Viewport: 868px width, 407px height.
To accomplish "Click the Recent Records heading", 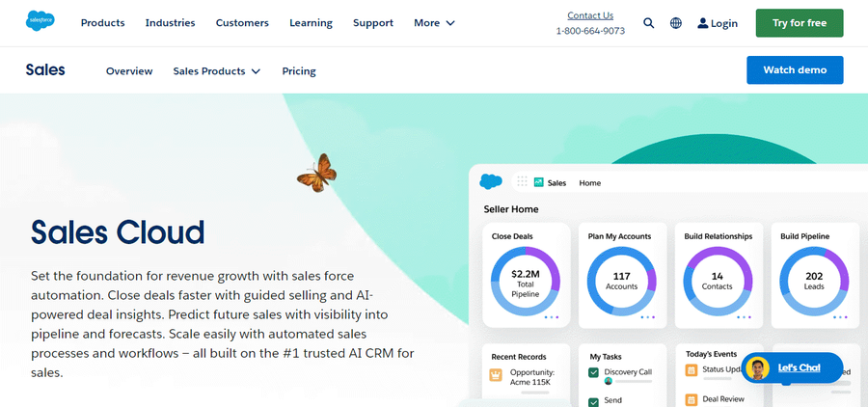I will (x=519, y=357).
